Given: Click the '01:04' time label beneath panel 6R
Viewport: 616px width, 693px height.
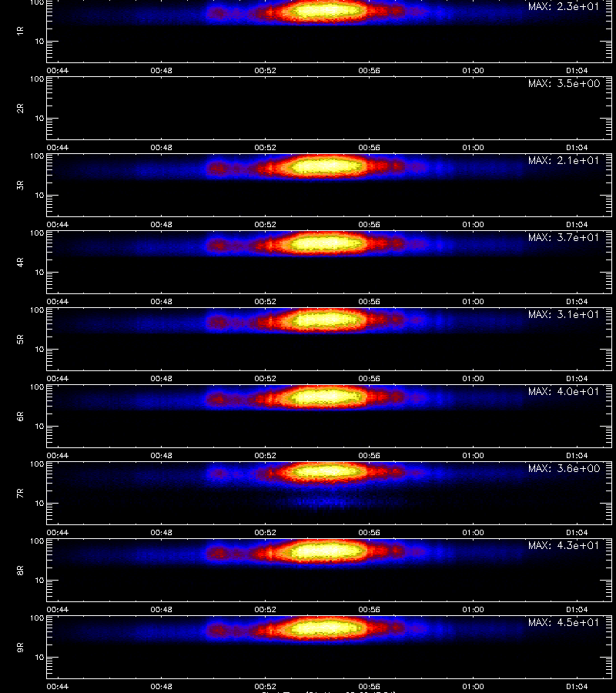Looking at the screenshot, I should coord(577,456).
